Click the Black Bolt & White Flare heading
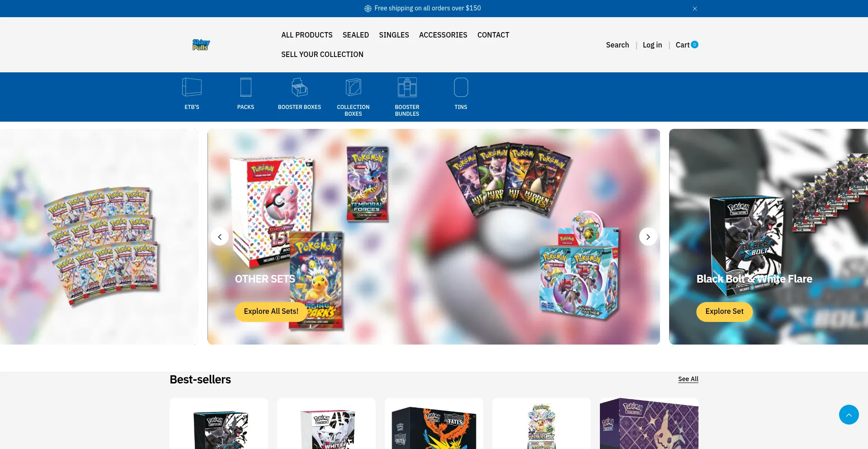Screen dimensions: 868x449 pos(754,279)
